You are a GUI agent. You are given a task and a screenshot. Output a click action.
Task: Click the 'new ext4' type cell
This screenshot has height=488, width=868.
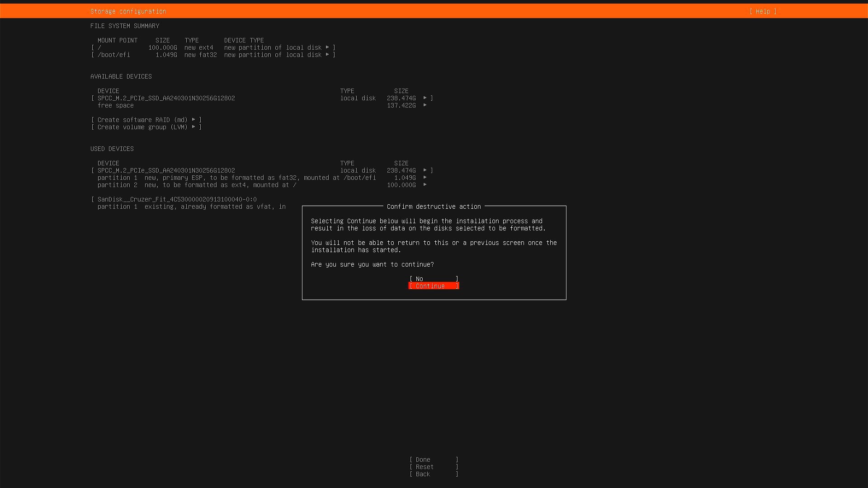tap(199, 47)
